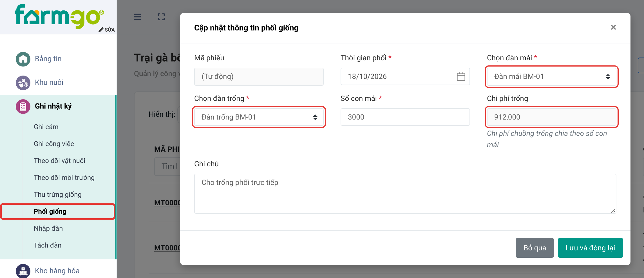Image resolution: width=644 pixels, height=278 pixels.
Task: Focus the Ghi chú textarea
Action: click(405, 194)
